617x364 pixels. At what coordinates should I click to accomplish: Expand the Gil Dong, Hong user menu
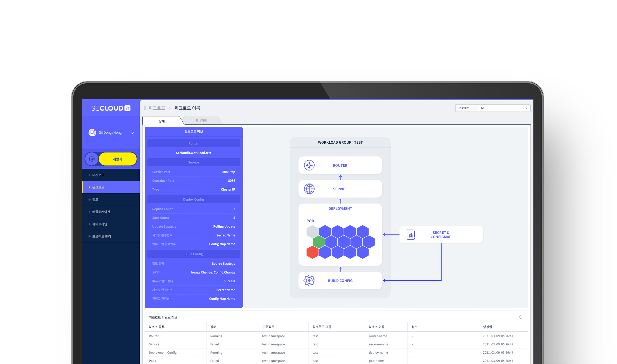pos(133,133)
